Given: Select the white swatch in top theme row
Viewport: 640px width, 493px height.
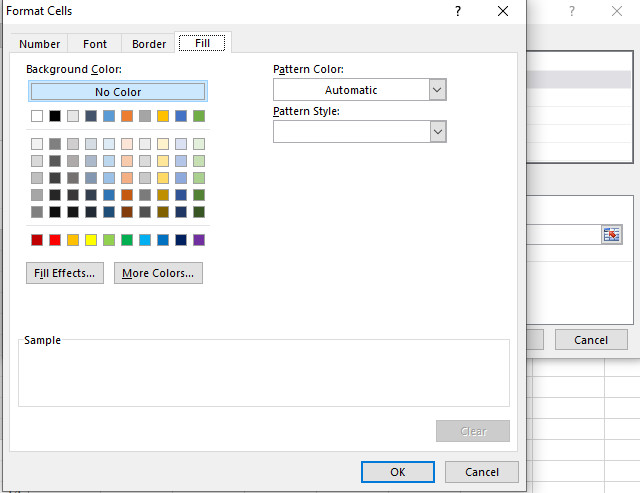Looking at the screenshot, I should pyautogui.click(x=37, y=116).
